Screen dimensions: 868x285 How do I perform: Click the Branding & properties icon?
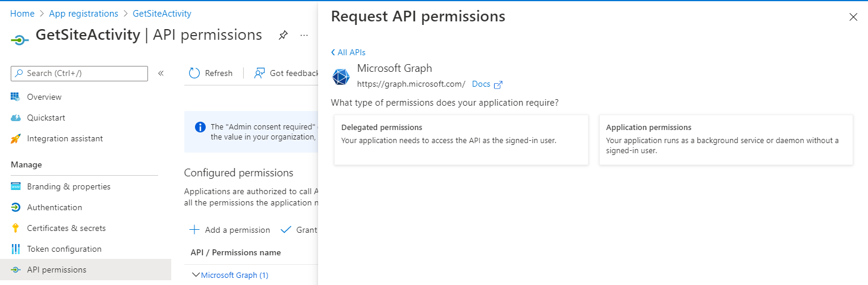pos(16,186)
